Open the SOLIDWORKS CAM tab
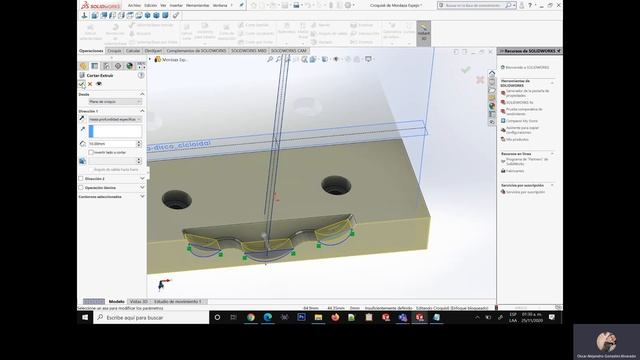Screen dimensions: 640x360 [289, 51]
